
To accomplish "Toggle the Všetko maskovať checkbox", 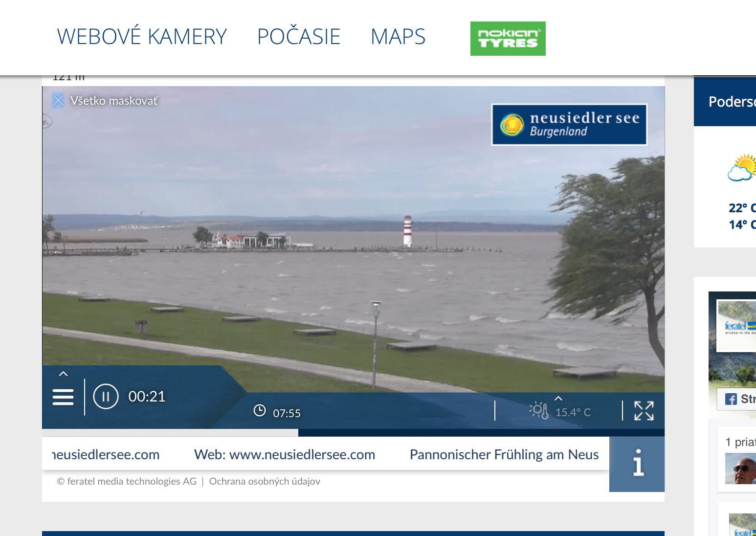I will click(58, 101).
